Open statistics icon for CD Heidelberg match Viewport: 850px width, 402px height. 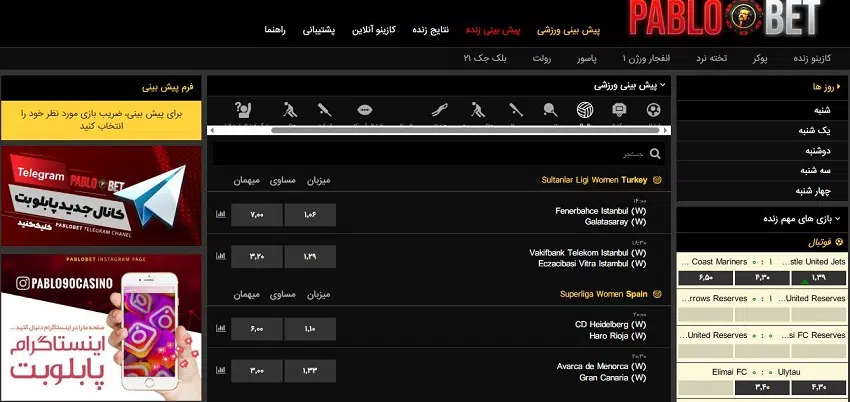click(x=221, y=328)
